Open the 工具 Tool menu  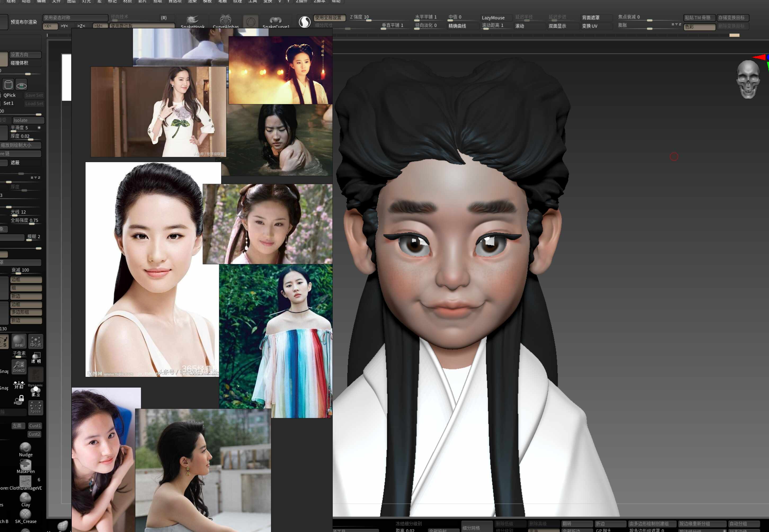tap(253, 1)
